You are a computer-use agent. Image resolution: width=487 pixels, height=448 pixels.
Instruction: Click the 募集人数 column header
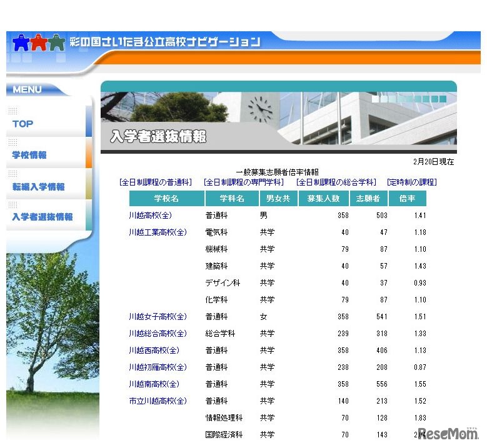[323, 199]
